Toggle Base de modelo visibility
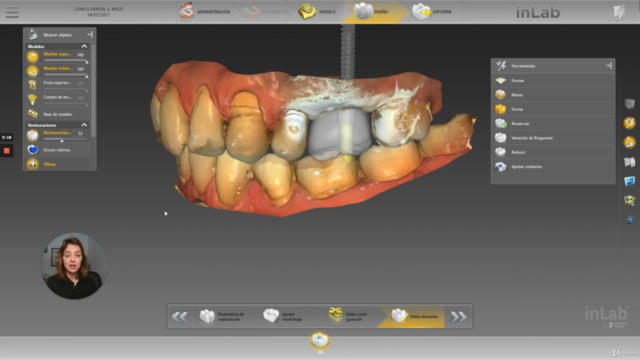 [33, 114]
